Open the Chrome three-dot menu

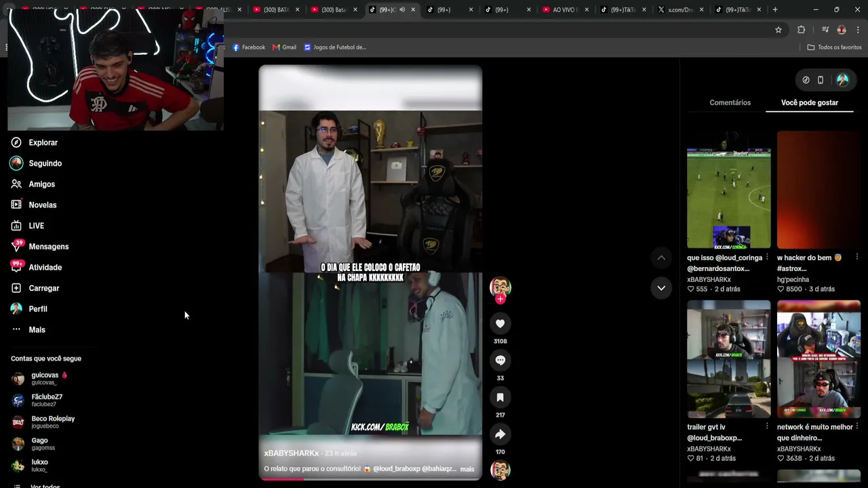859,30
